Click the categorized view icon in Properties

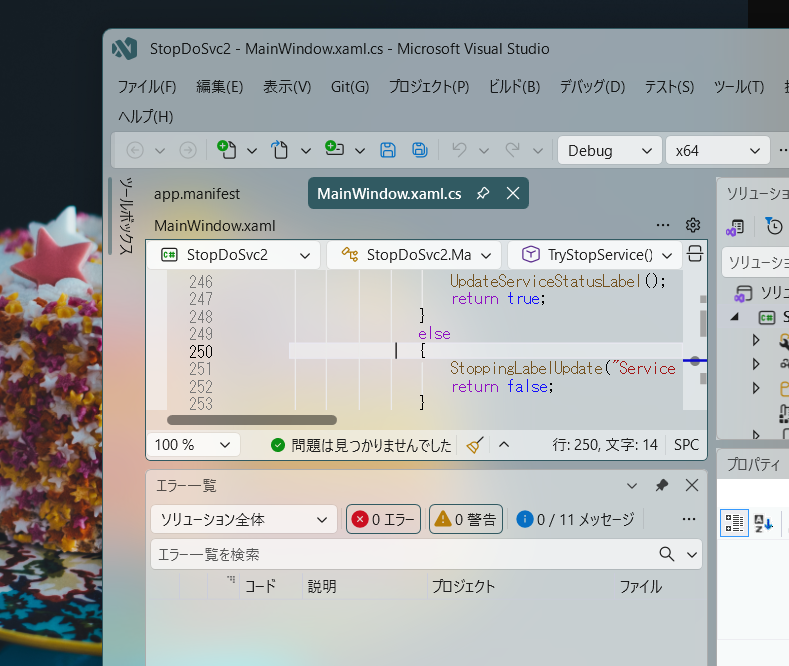coord(734,521)
